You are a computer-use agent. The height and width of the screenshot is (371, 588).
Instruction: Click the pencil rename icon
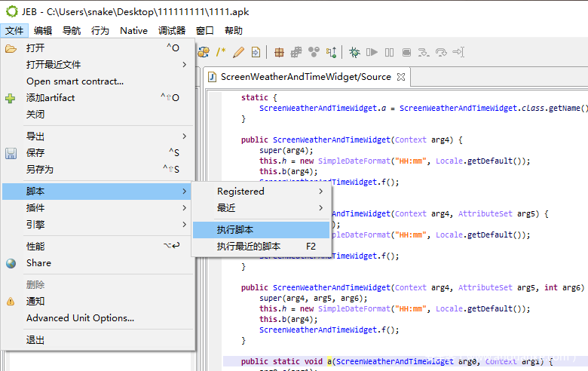click(238, 52)
